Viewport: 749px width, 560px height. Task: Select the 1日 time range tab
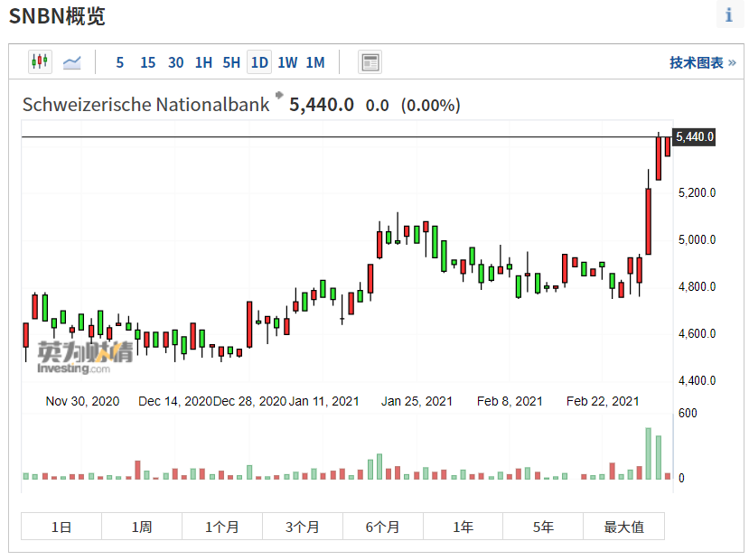pyautogui.click(x=61, y=527)
